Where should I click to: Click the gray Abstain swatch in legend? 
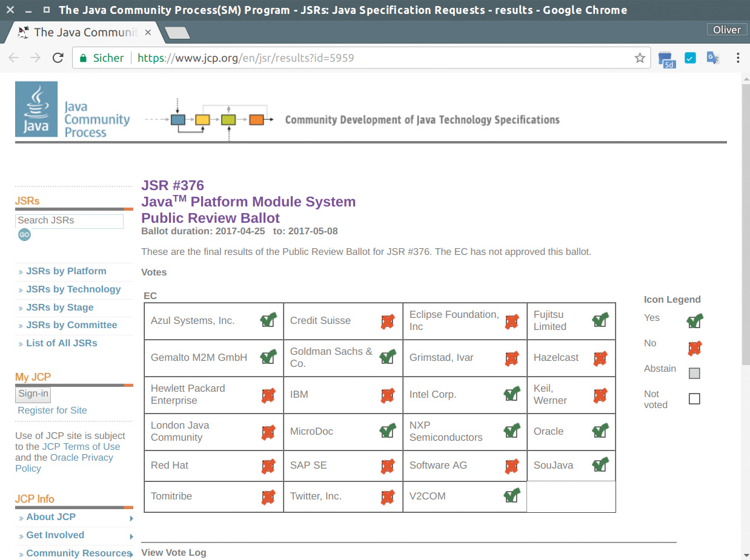(694, 373)
